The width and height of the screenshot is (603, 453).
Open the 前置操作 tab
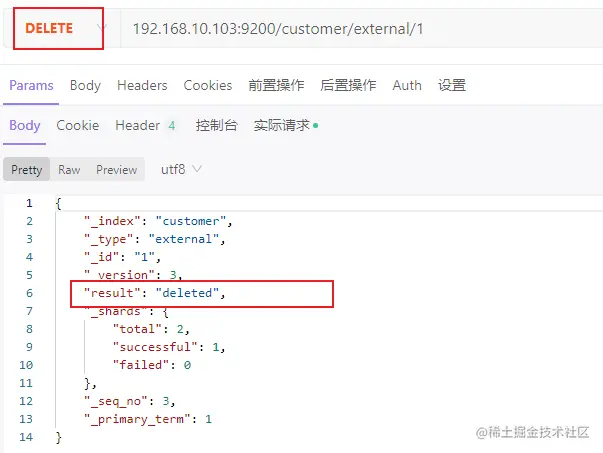276,85
